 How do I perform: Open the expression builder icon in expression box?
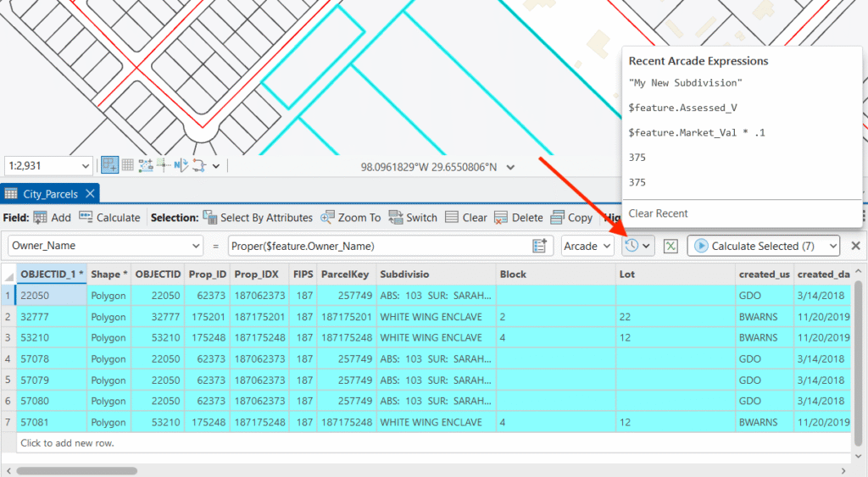[539, 246]
